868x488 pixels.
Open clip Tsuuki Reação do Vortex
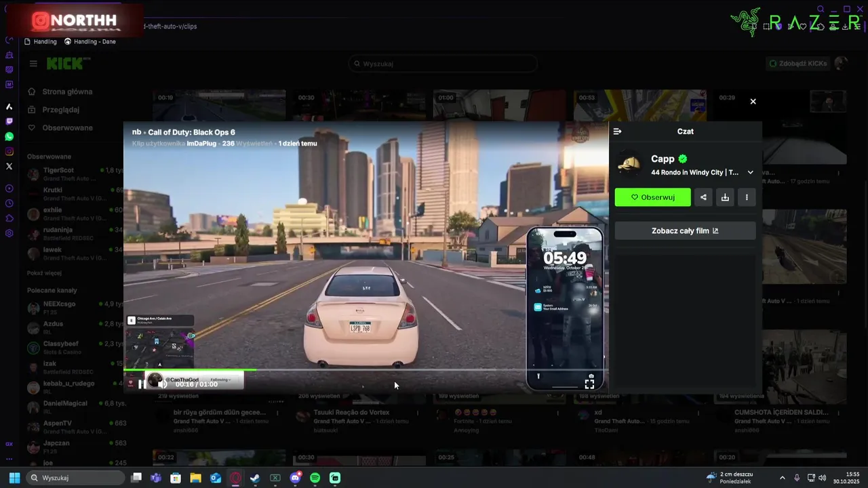coord(352,412)
